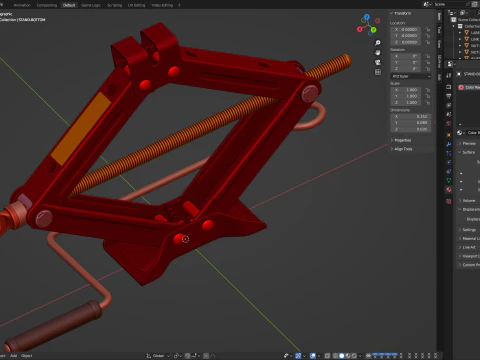480x360 pixels.
Task: Select material preview shading mode
Action: click(348, 356)
